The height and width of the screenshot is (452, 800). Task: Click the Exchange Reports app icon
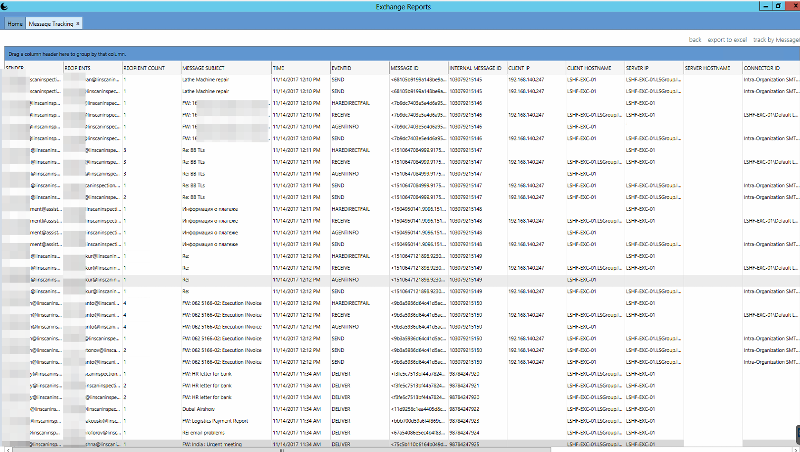[7, 6]
